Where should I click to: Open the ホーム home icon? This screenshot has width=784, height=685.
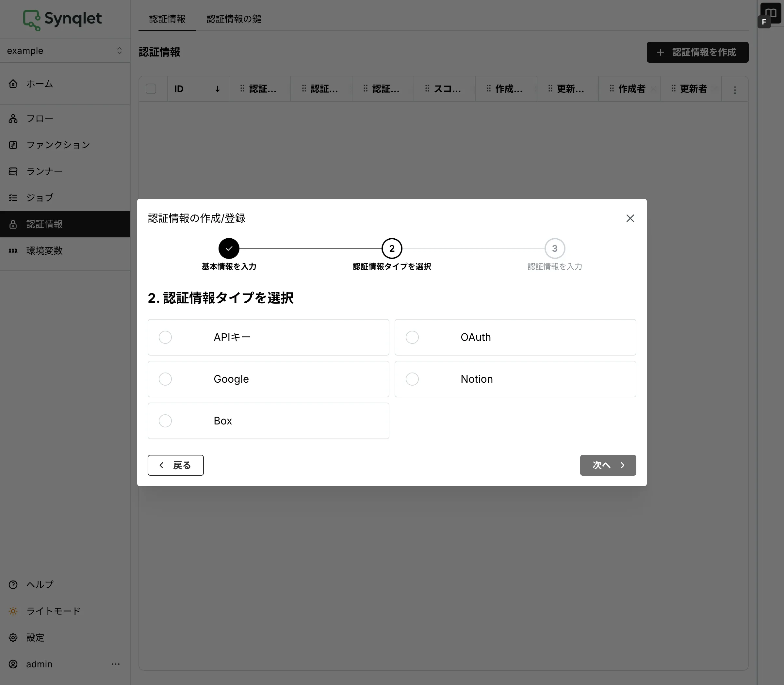13,84
